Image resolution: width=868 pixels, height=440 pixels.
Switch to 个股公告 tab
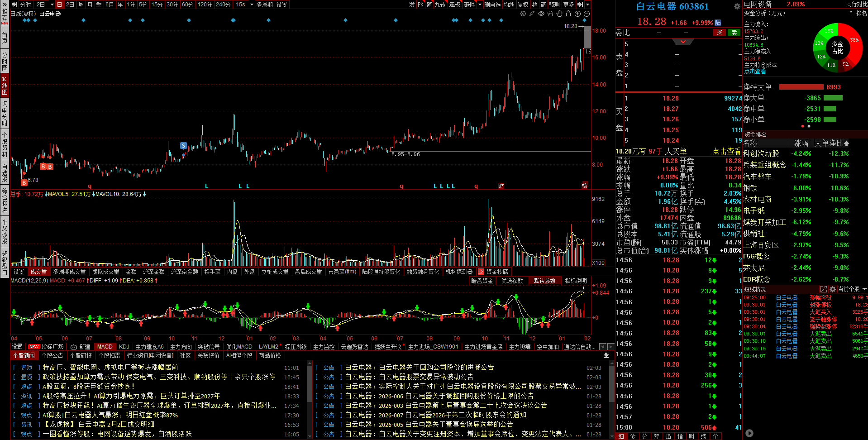[52, 356]
